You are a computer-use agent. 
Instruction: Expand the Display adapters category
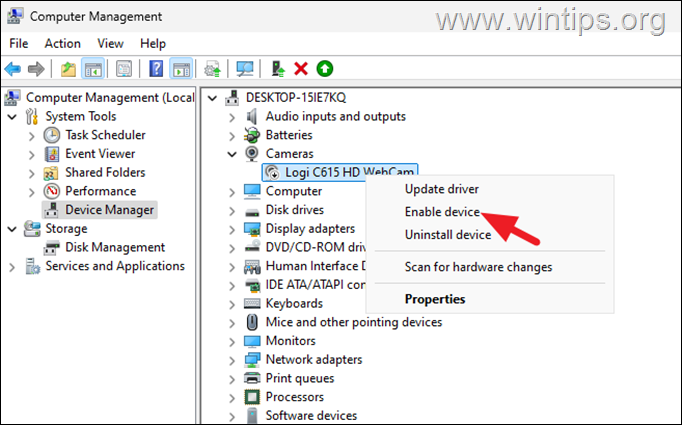pyautogui.click(x=232, y=229)
